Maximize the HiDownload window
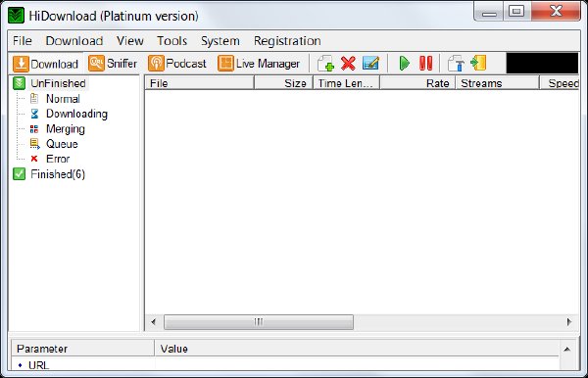 pos(516,11)
